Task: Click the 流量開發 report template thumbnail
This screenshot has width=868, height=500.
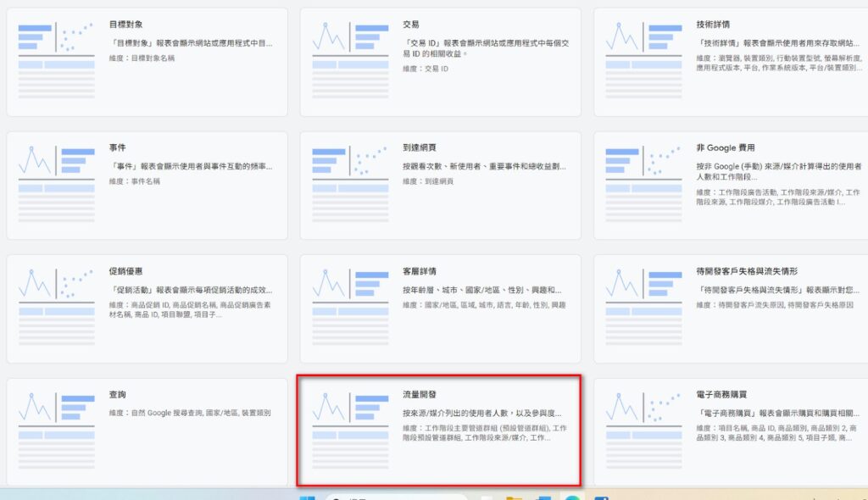Action: tap(350, 430)
